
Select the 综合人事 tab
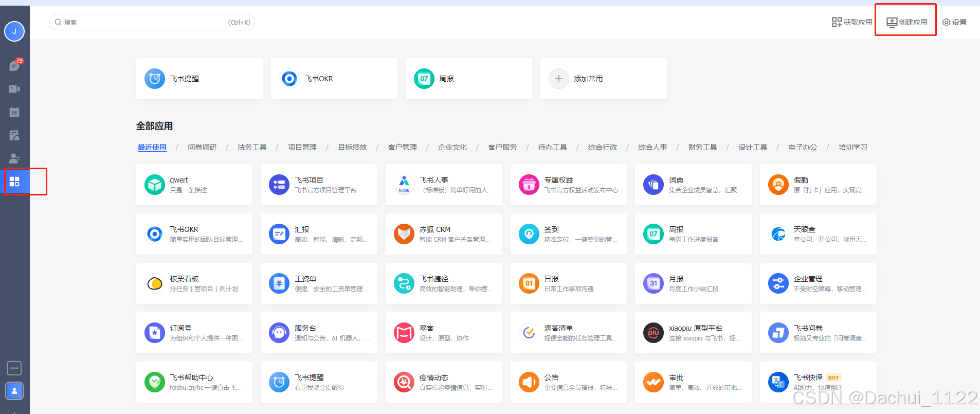(x=652, y=147)
